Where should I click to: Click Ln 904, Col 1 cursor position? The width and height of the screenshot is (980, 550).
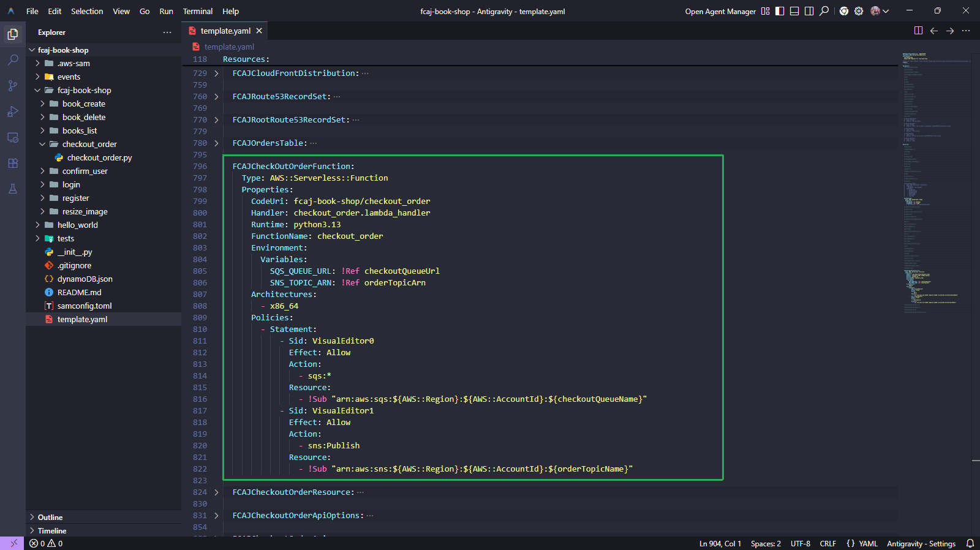pyautogui.click(x=720, y=543)
